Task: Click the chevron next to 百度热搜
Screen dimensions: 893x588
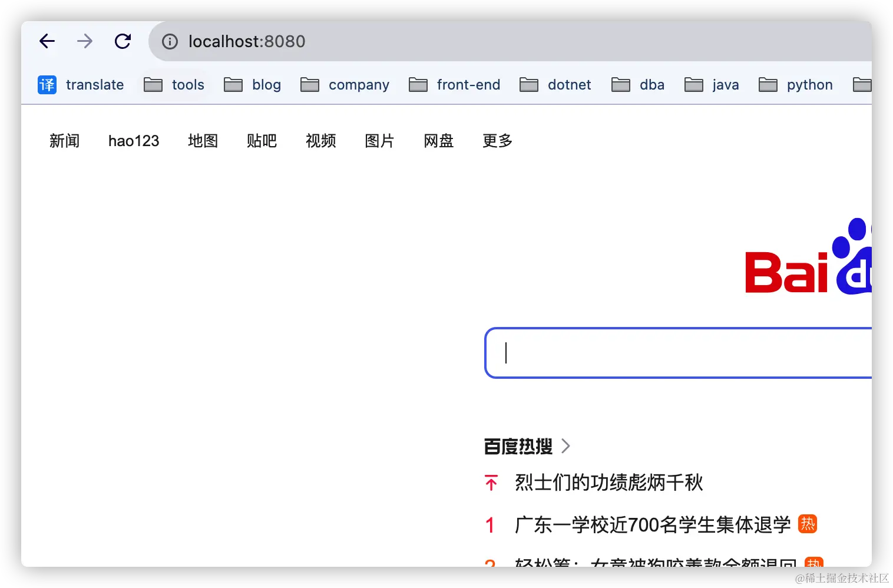Action: (565, 446)
